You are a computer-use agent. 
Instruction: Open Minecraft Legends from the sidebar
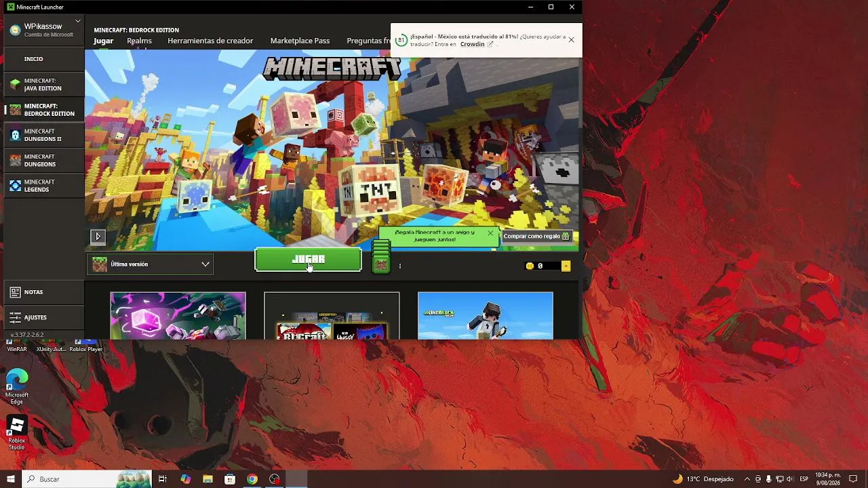point(44,186)
